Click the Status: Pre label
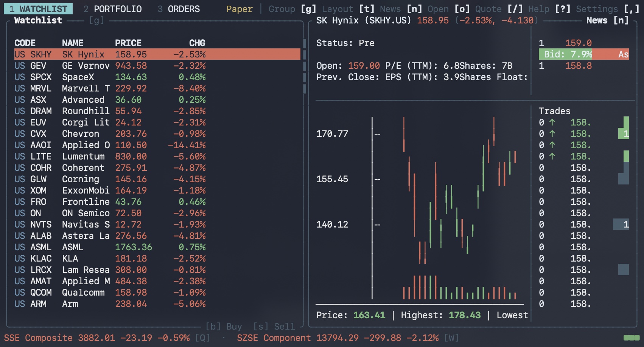This screenshot has height=347, width=644. (x=345, y=43)
